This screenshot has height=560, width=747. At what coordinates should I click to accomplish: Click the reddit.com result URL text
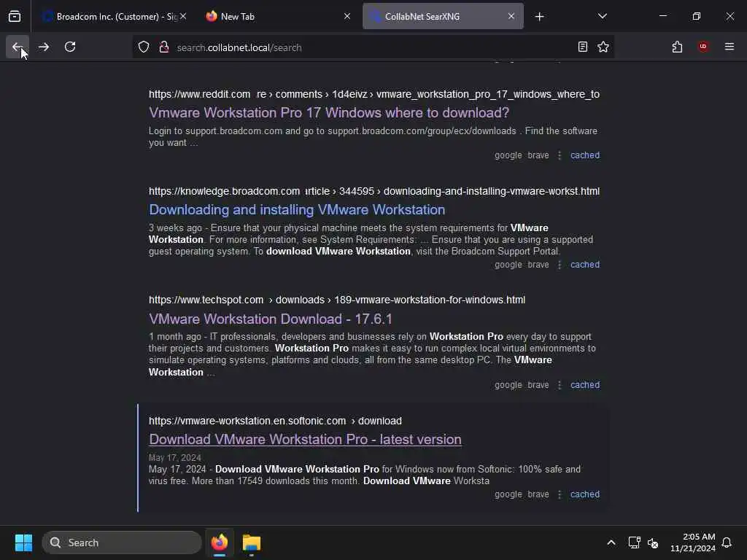[374, 94]
